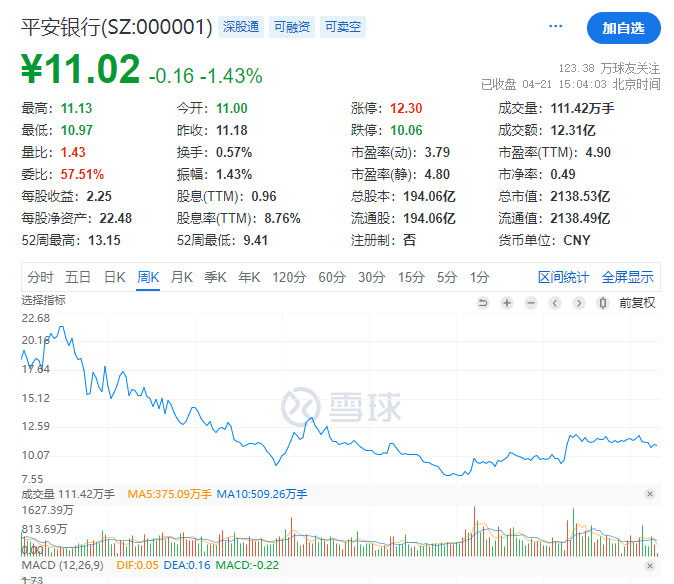Click the 可卖空 tag
674x584 pixels.
[343, 27]
